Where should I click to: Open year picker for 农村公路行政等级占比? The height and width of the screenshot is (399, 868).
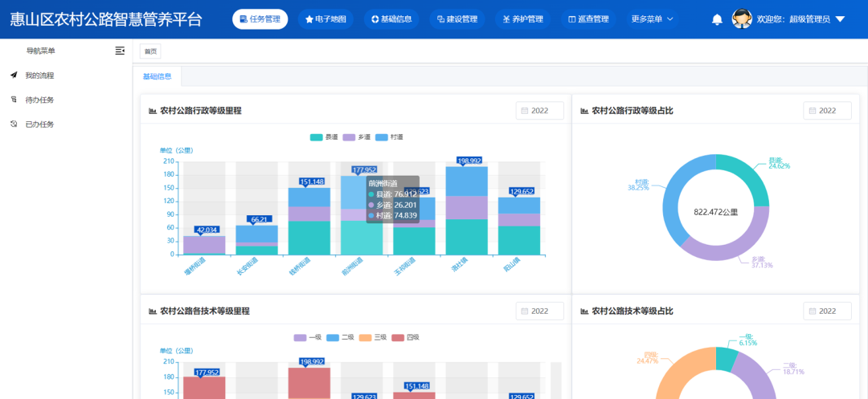click(827, 111)
